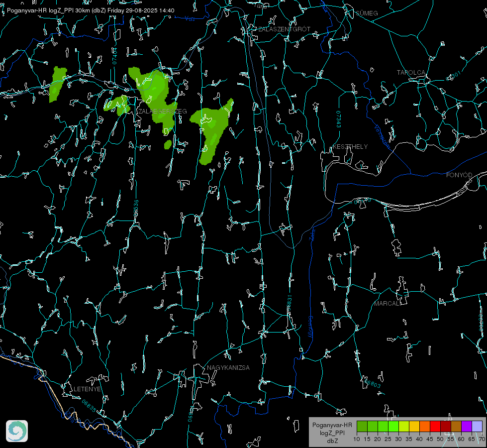Image resolution: width=487 pixels, height=448 pixels.
Task: Click the legend scale value 10
Action: click(x=357, y=440)
